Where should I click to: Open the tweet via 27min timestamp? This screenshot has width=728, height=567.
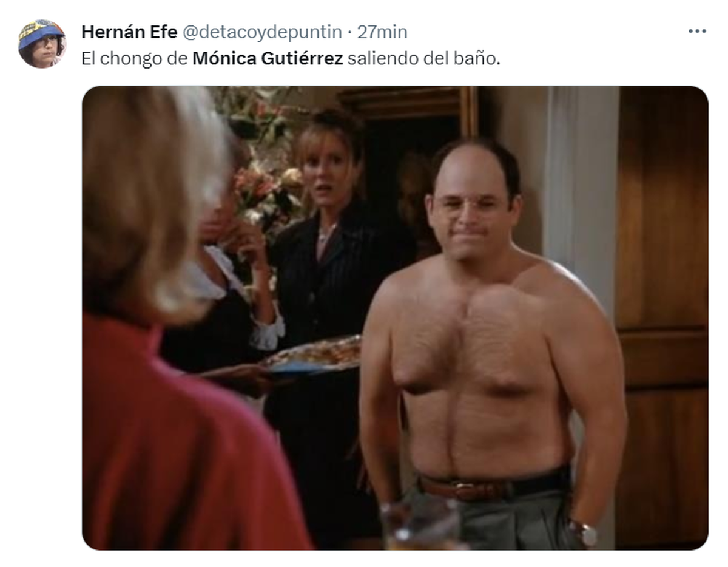[x=382, y=32]
